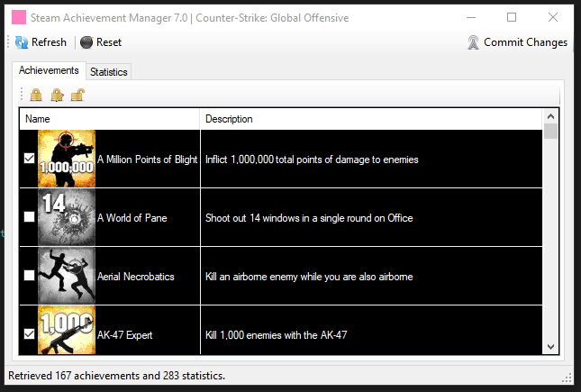Image resolution: width=581 pixels, height=392 pixels.
Task: Click 'Shoot out 14 windows' description text
Action: point(309,218)
